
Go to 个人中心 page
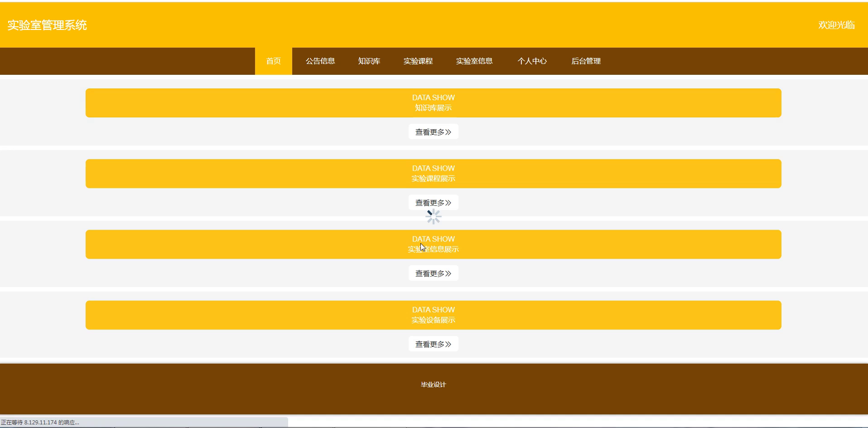532,61
